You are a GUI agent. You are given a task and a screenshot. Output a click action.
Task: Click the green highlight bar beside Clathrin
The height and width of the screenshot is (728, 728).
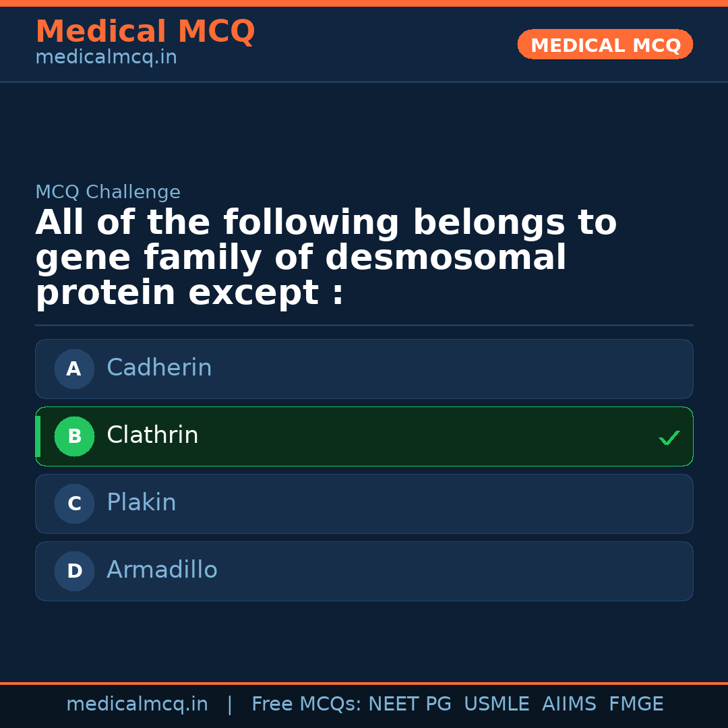[38, 436]
